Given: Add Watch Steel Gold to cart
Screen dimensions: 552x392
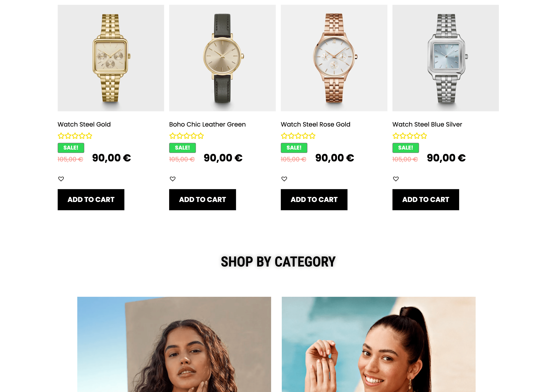Looking at the screenshot, I should [91, 200].
